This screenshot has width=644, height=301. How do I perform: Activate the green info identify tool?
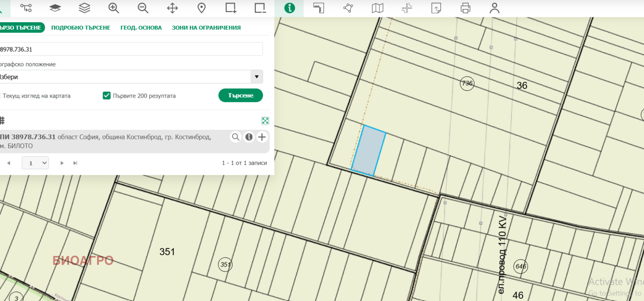(x=289, y=8)
